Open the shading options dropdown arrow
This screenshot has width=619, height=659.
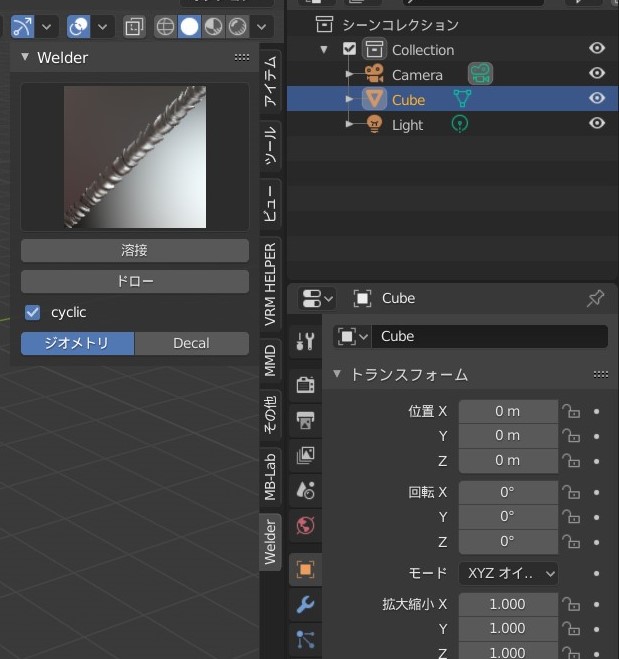[261, 27]
